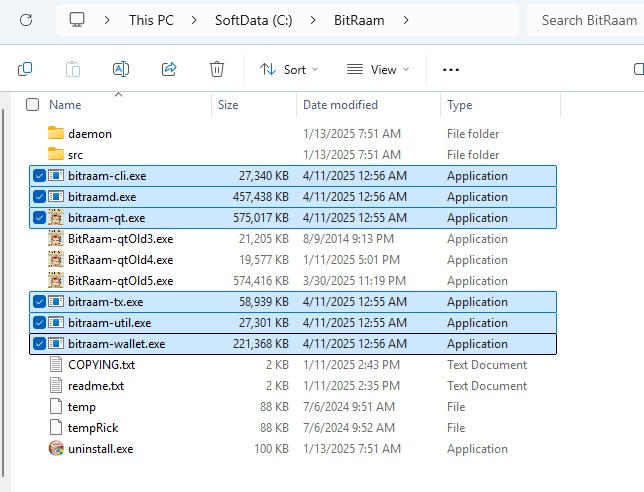The image size is (644, 492).
Task: Click the 457,438 KB size cell
Action: pyautogui.click(x=261, y=197)
